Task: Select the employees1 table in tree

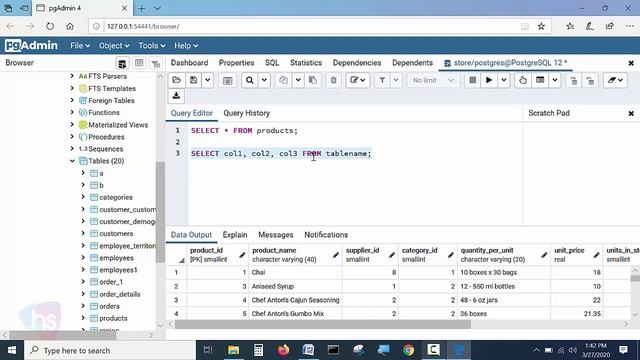Action: tap(118, 270)
